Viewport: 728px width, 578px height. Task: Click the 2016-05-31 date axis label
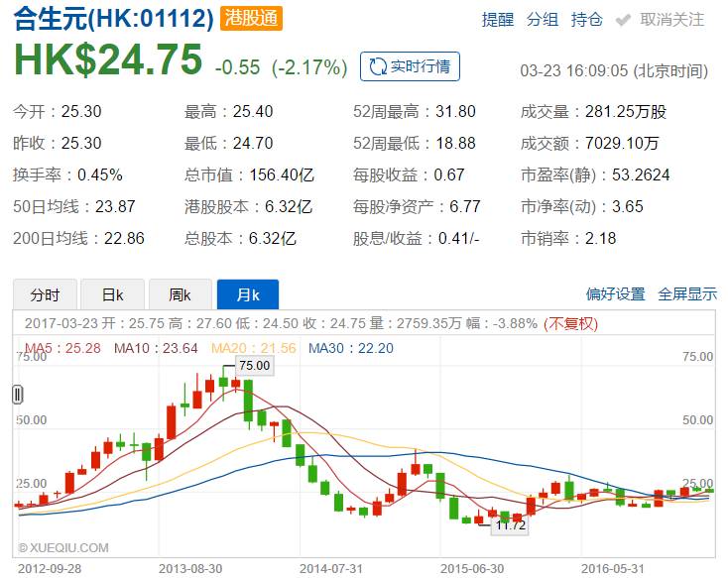click(x=613, y=568)
